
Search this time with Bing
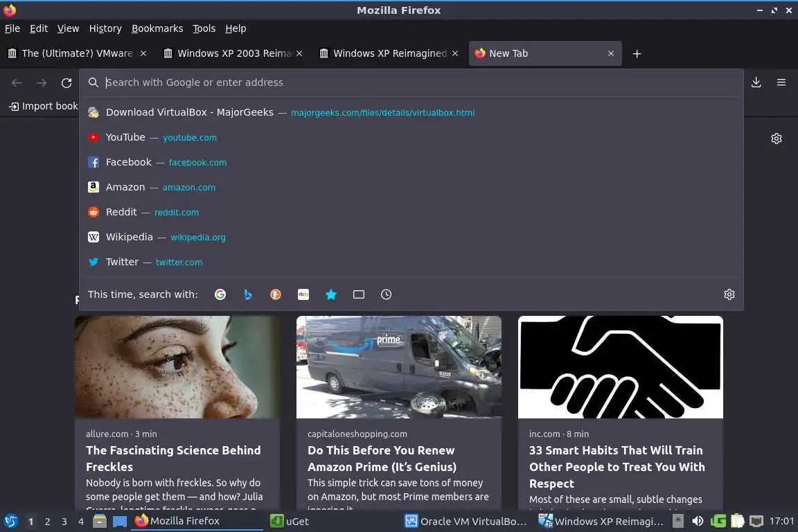248,294
